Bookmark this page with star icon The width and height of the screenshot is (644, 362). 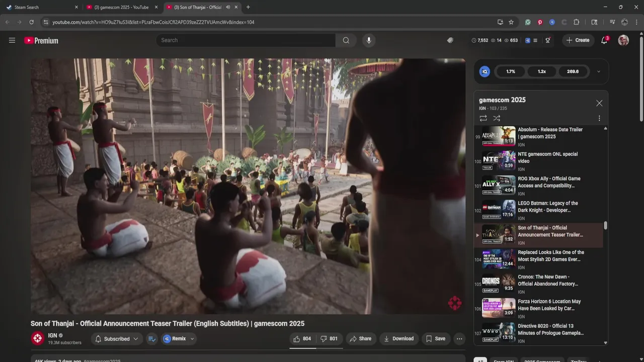511,22
